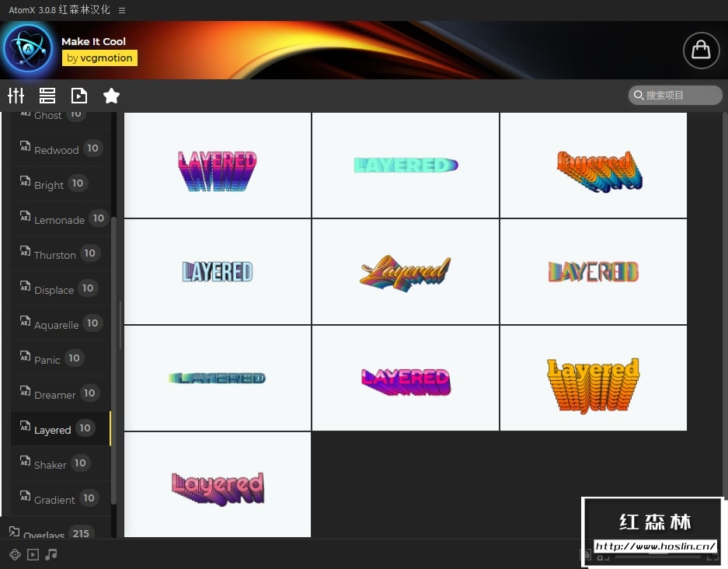This screenshot has height=569, width=728.
Task: Click the 10 count badge next to Layered
Action: point(85,428)
